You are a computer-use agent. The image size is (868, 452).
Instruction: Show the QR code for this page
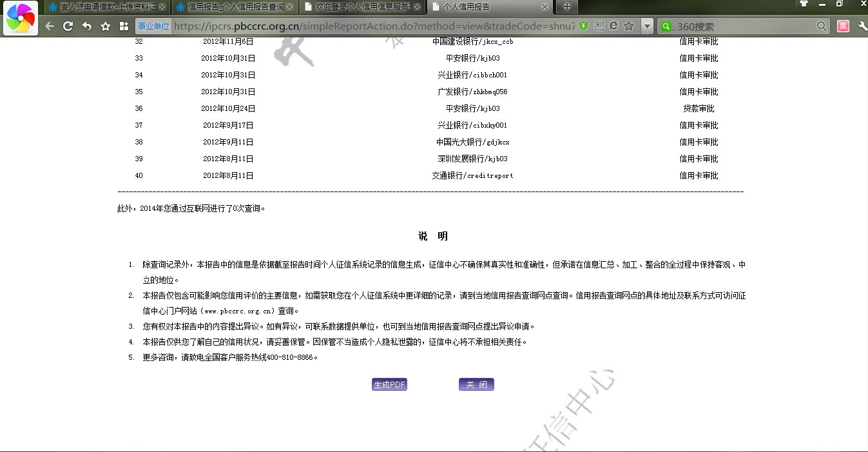point(599,26)
